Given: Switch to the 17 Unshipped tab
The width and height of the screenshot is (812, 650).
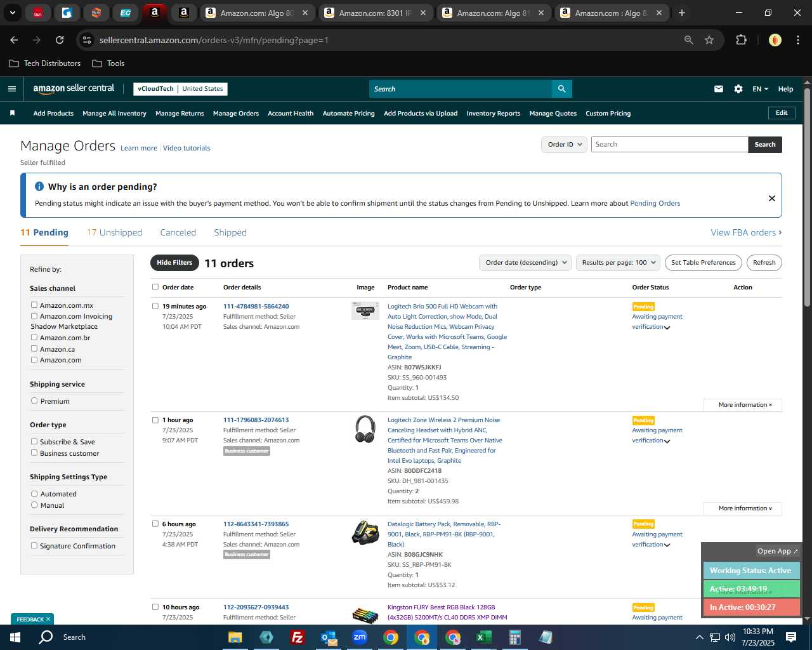Looking at the screenshot, I should pyautogui.click(x=115, y=232).
